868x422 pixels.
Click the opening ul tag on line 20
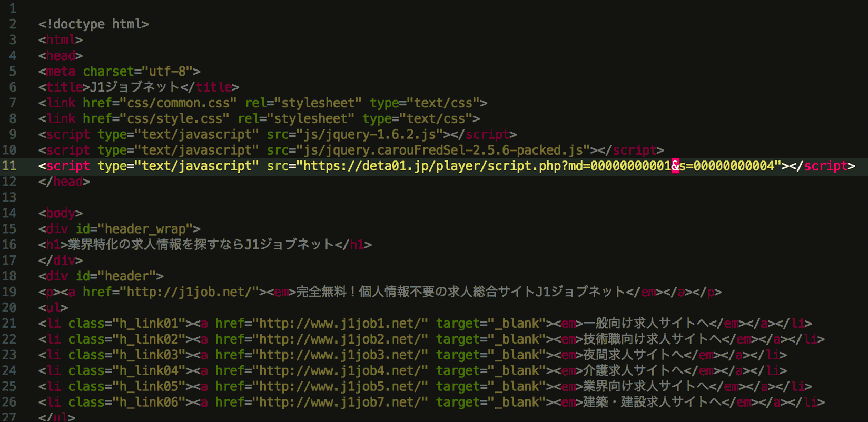53,308
